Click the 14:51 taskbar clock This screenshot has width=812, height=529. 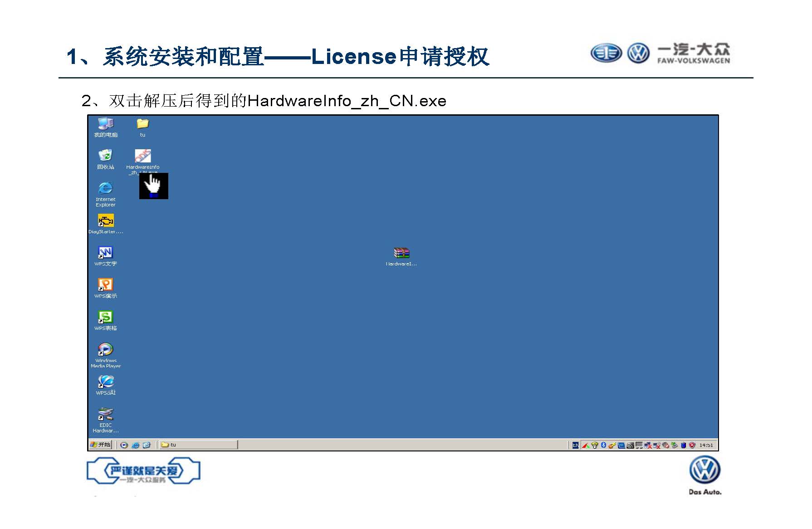tap(706, 445)
